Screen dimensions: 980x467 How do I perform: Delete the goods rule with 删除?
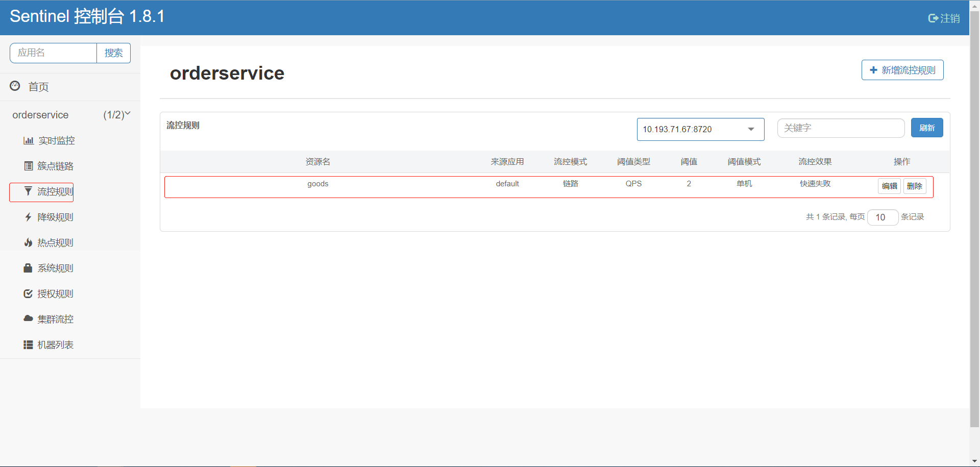(x=915, y=186)
